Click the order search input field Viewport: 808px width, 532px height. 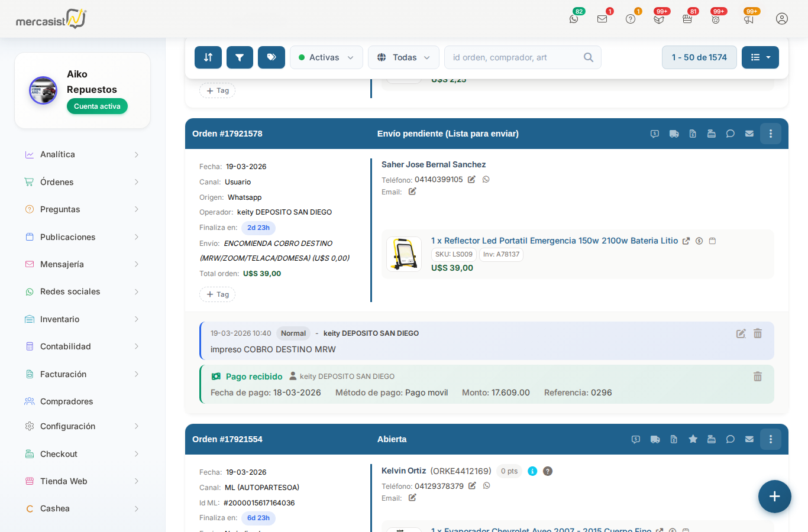(x=515, y=57)
